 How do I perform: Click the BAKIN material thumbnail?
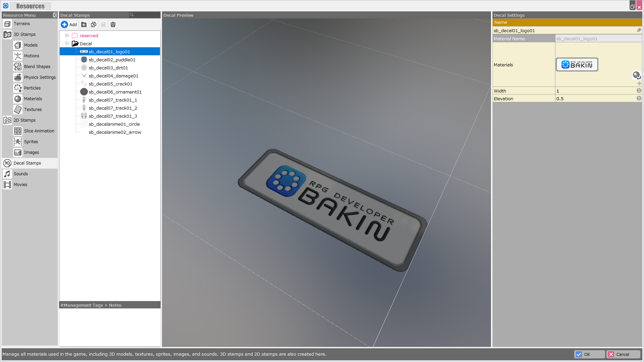[x=577, y=64]
